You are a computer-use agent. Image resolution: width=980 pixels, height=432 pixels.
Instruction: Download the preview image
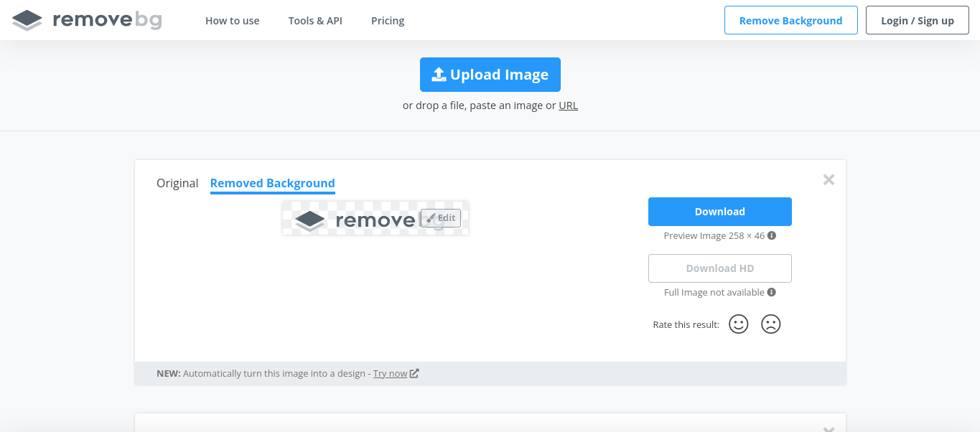pyautogui.click(x=720, y=212)
